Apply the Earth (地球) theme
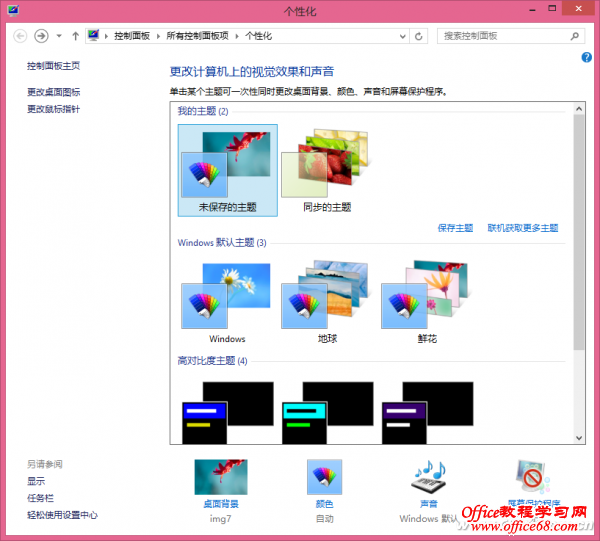This screenshot has width=600, height=541. [x=326, y=300]
